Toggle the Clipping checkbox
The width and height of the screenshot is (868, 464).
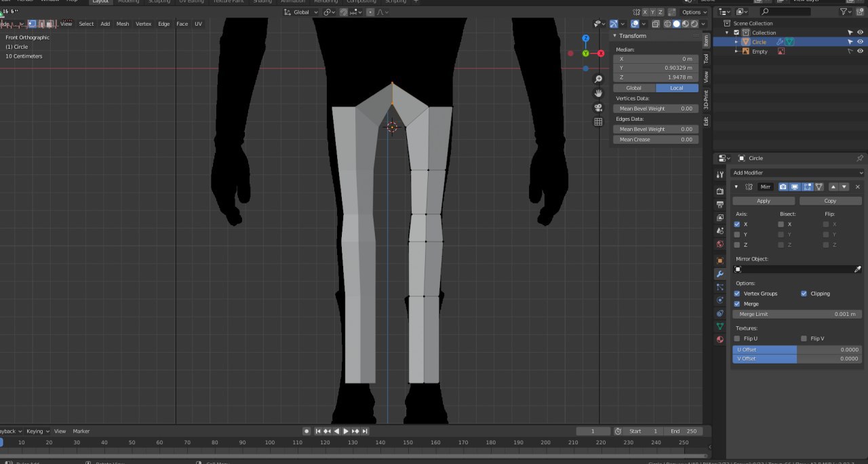click(x=804, y=294)
